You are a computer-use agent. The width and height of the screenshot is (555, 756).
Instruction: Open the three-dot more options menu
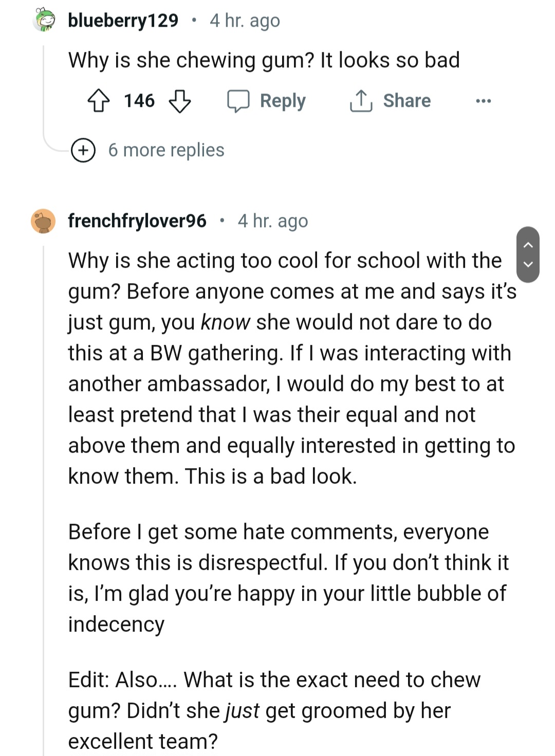pos(483,101)
